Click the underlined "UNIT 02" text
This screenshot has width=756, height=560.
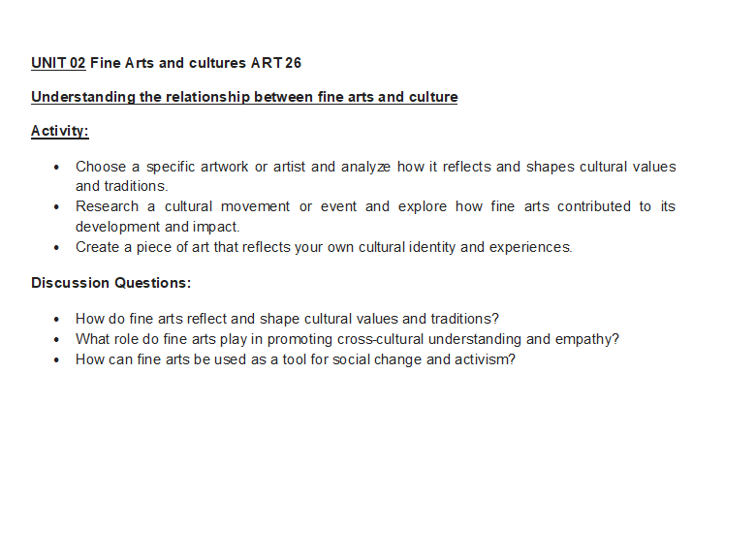[x=58, y=63]
